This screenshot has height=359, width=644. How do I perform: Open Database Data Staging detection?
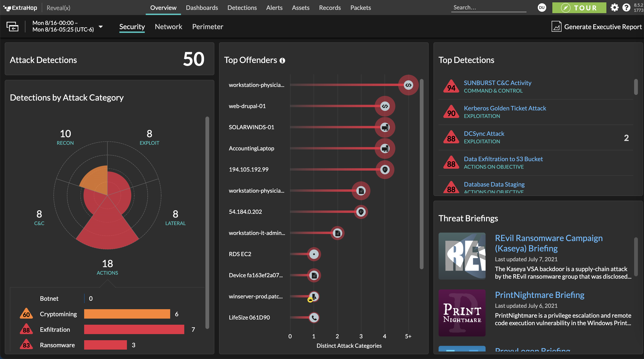(494, 184)
